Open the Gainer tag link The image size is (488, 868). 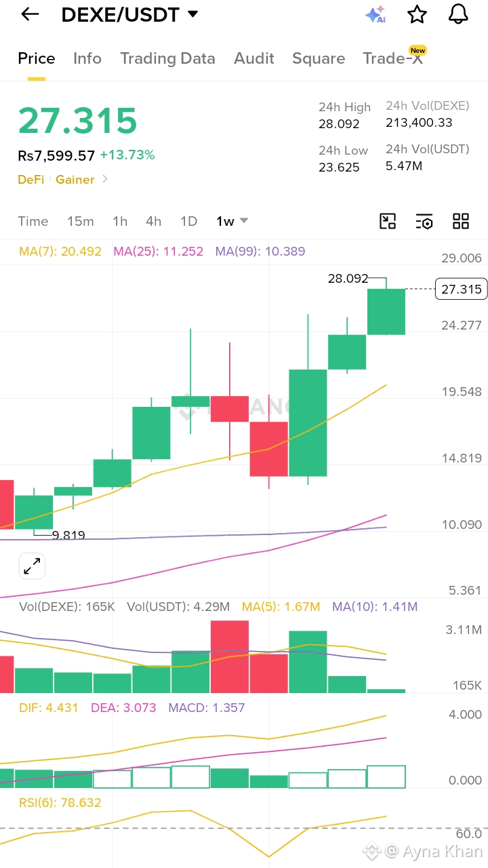[x=75, y=179]
